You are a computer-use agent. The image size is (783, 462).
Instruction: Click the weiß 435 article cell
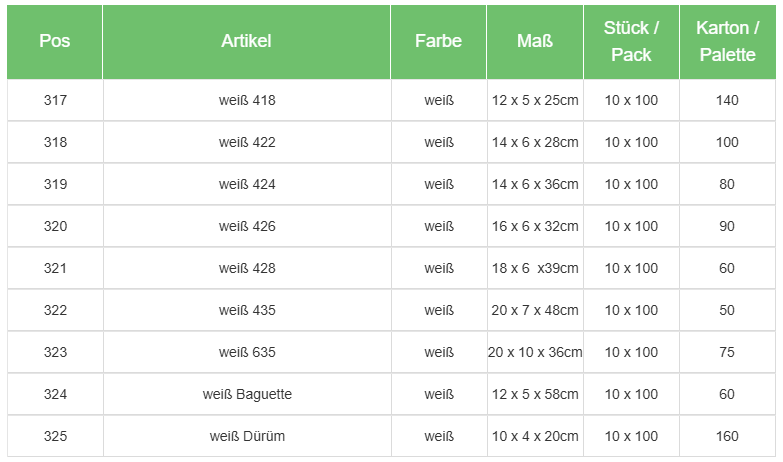point(247,310)
